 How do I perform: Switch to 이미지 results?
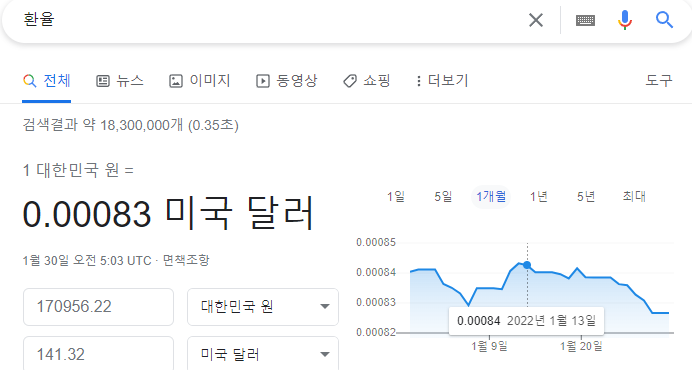coord(199,81)
